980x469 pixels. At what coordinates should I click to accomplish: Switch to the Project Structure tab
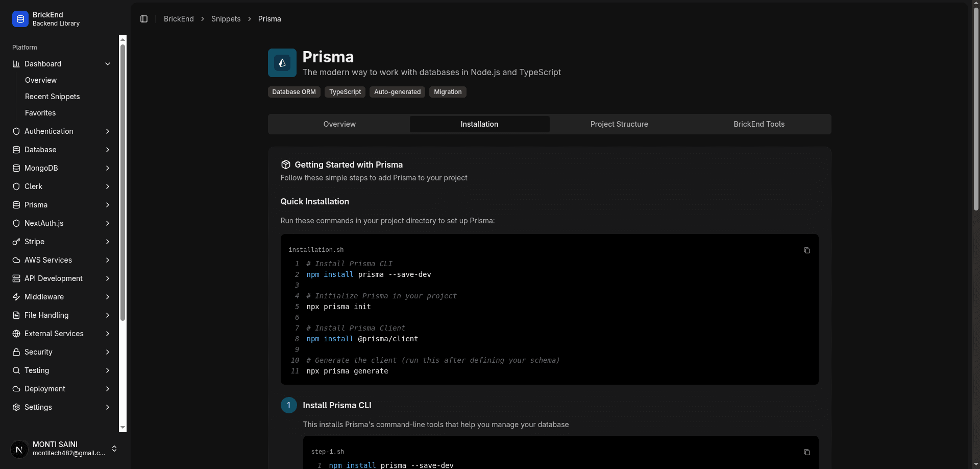(x=619, y=124)
